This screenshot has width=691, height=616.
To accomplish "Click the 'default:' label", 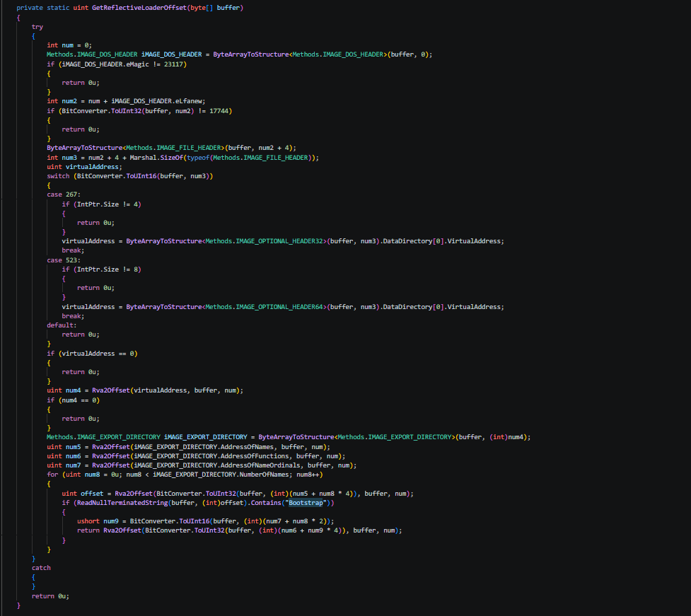I will point(62,325).
